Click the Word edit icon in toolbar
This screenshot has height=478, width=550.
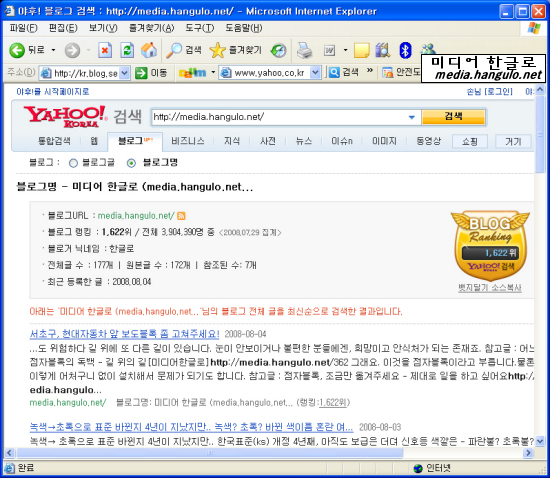click(329, 51)
